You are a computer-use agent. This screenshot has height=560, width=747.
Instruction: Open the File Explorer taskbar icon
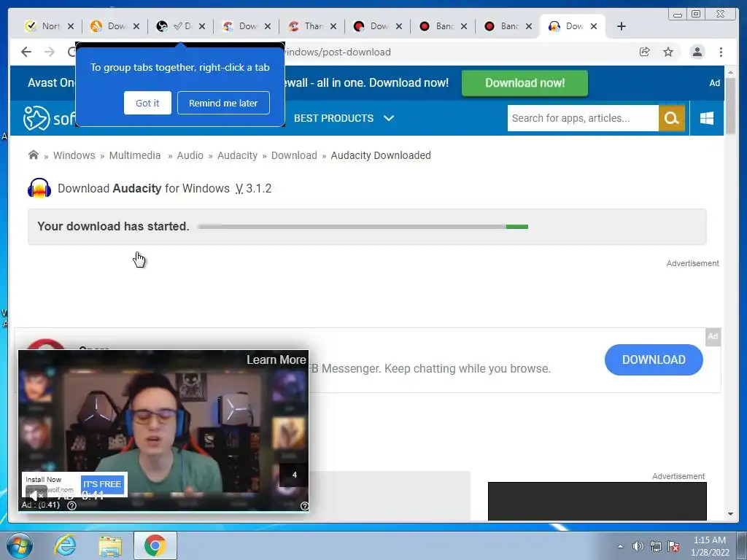pyautogui.click(x=110, y=545)
